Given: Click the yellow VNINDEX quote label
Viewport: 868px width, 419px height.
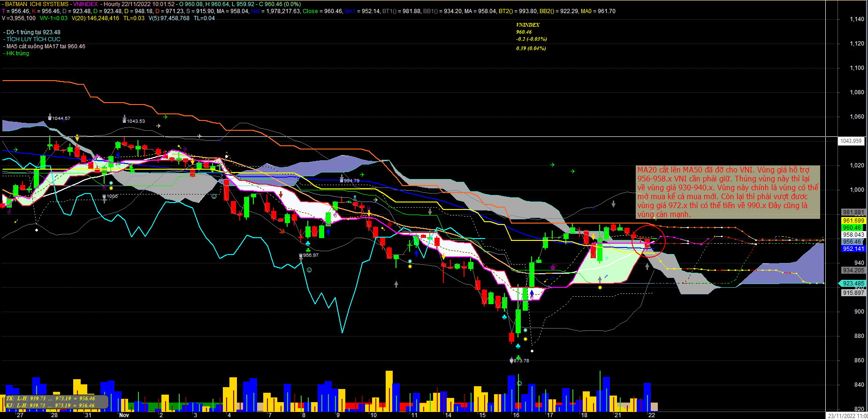Looking at the screenshot, I should 528,25.
